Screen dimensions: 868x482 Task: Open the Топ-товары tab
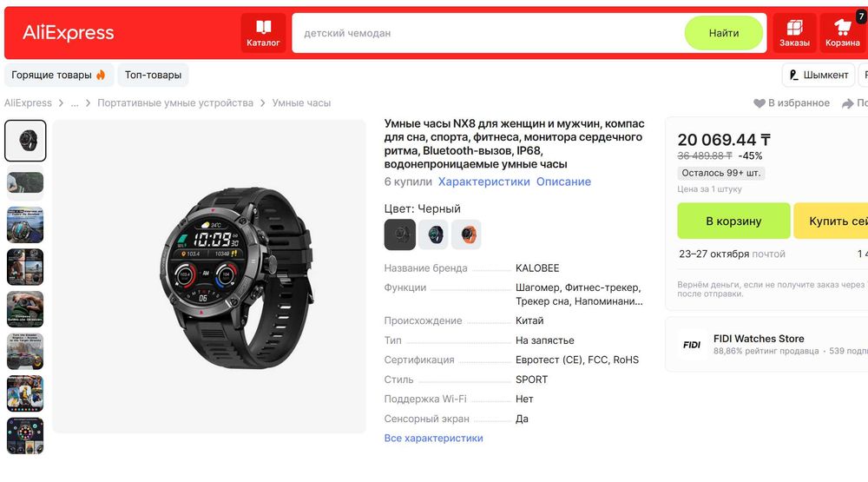click(153, 75)
